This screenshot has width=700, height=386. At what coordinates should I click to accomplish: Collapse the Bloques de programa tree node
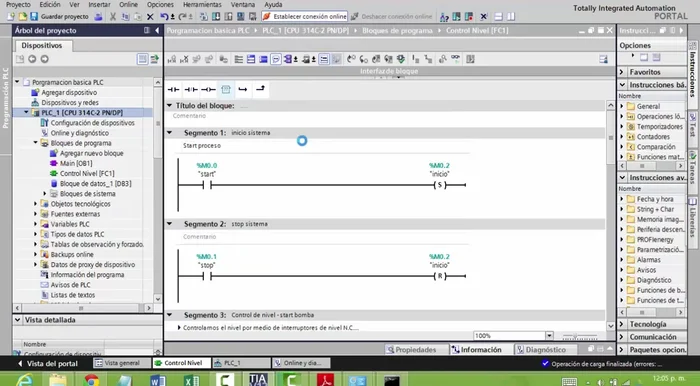pos(36,143)
